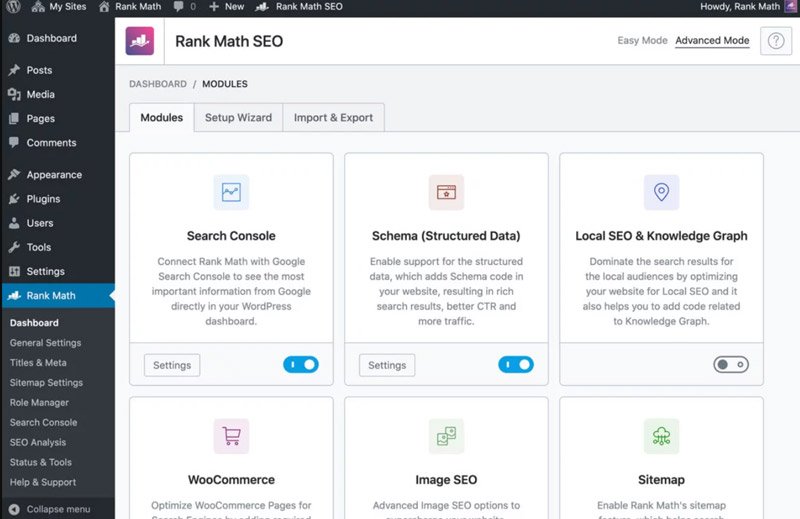Open the comments bubble in admin bar

(184, 7)
